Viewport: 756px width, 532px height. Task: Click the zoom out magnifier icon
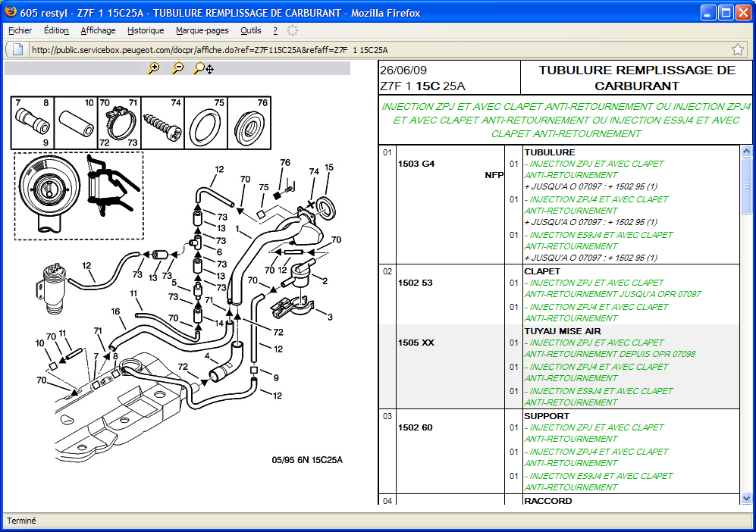pyautogui.click(x=177, y=68)
